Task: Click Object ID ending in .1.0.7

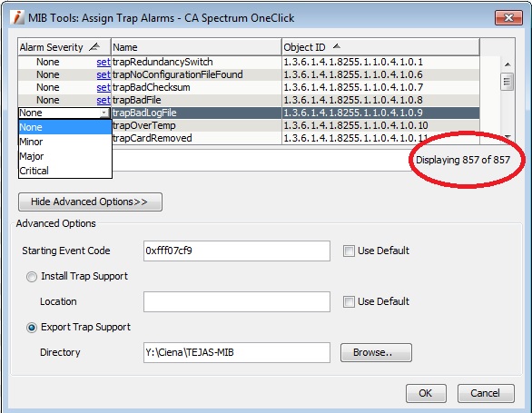Action: [380, 87]
